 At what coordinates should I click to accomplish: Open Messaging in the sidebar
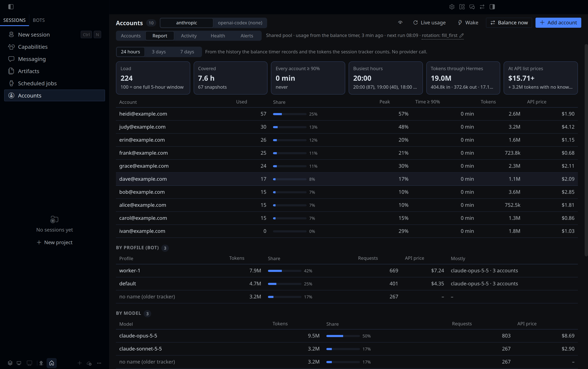[x=55, y=59]
